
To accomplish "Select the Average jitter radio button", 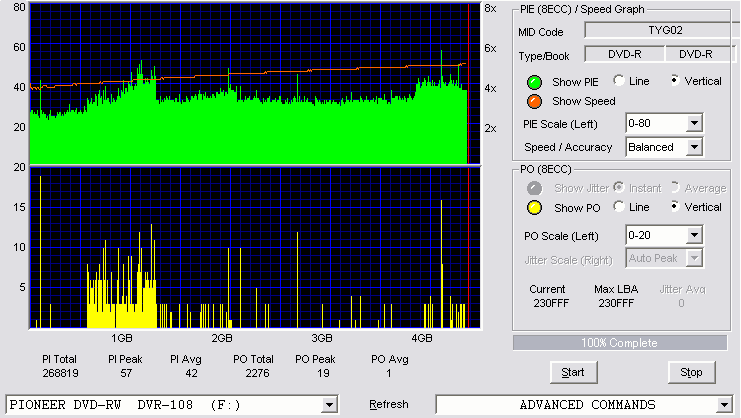I will [675, 187].
